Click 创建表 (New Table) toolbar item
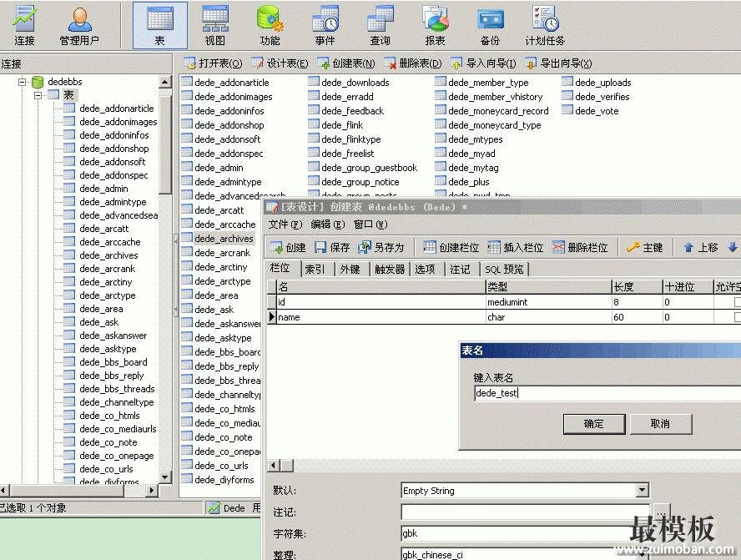 click(345, 63)
